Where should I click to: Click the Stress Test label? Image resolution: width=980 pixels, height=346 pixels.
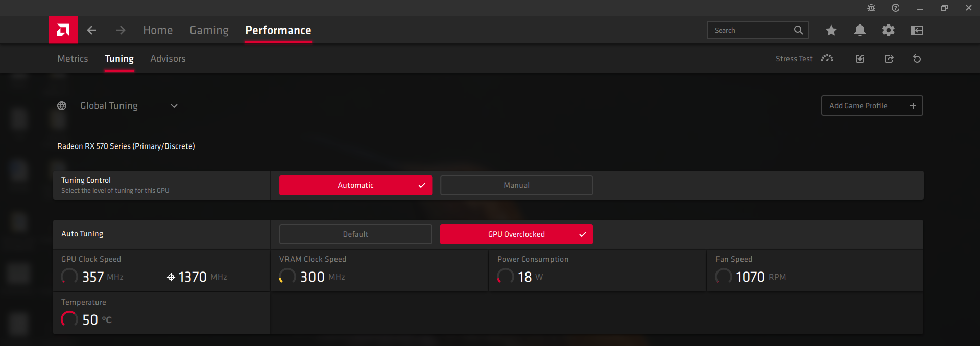[x=794, y=59]
